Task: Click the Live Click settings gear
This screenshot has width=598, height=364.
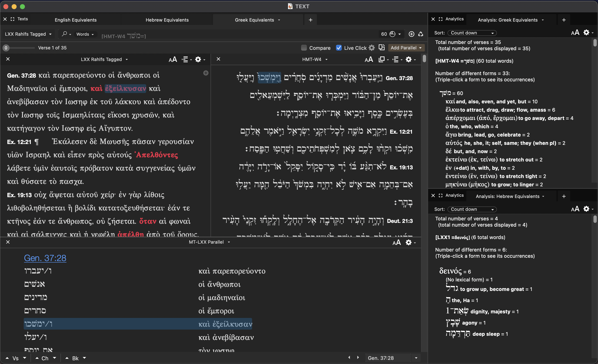Action: [371, 48]
